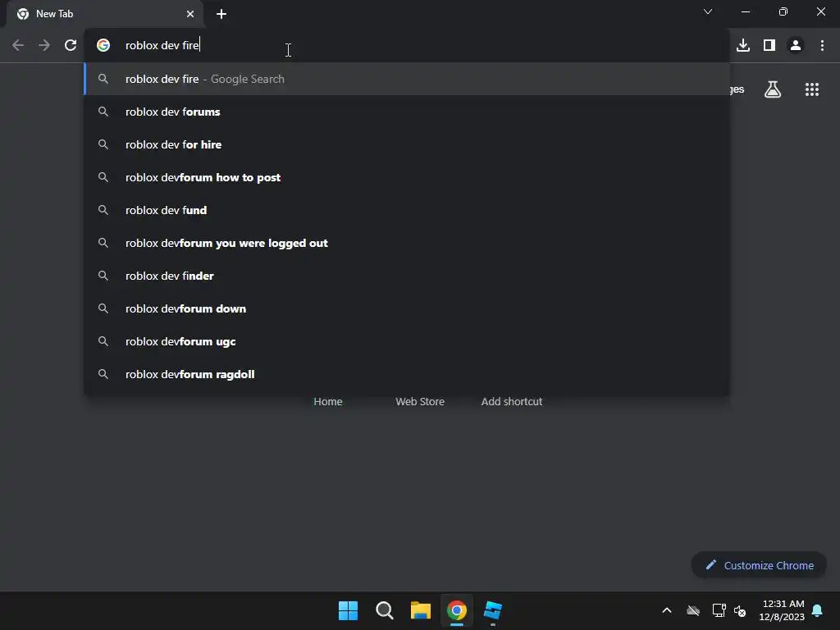Choose the 'roblox dev forums' suggestion
The width and height of the screenshot is (840, 630).
click(407, 112)
